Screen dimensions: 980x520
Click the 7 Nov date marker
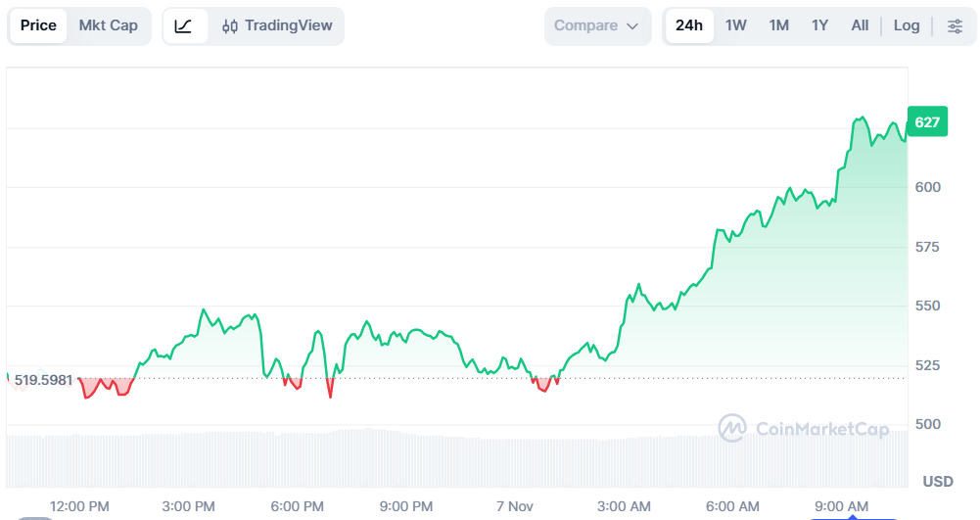515,505
